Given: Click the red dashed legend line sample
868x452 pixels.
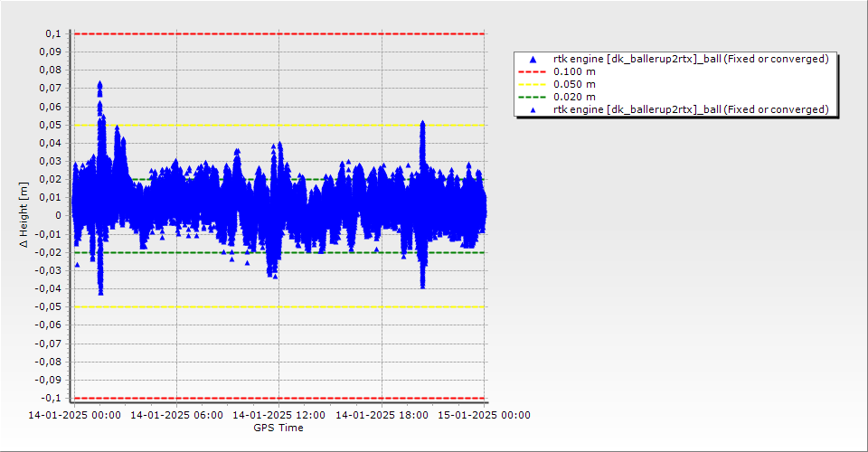Looking at the screenshot, I should [532, 72].
